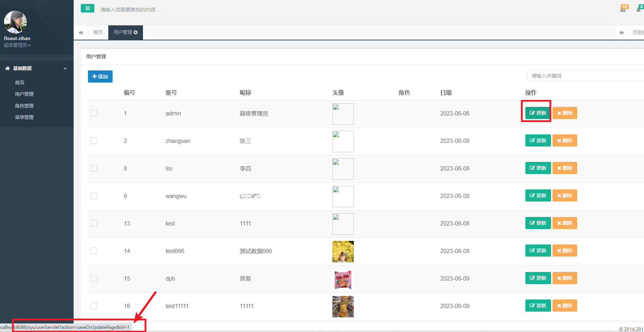This screenshot has height=332, width=644.
Task: Click 删除 for the zhangsan row
Action: pos(565,140)
